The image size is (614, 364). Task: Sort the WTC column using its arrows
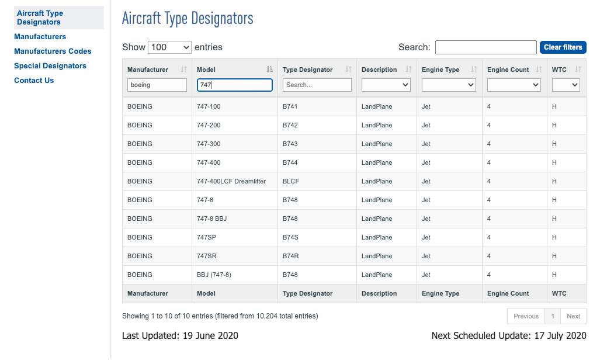[578, 70]
